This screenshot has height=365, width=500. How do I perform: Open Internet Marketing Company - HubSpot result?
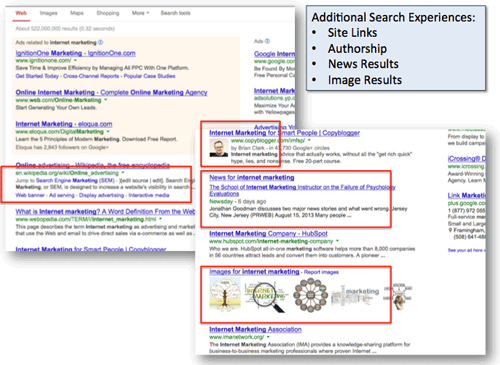pyautogui.click(x=268, y=233)
